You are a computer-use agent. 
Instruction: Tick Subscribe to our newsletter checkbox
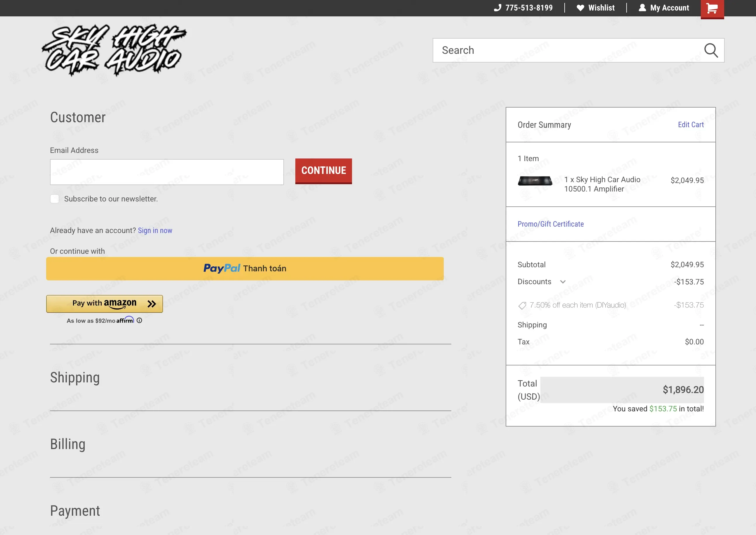coord(55,199)
